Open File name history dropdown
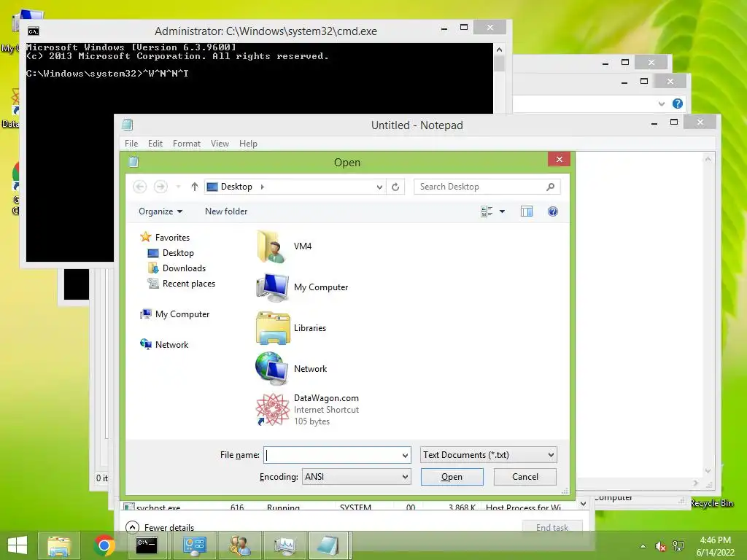Image resolution: width=747 pixels, height=560 pixels. [405, 455]
